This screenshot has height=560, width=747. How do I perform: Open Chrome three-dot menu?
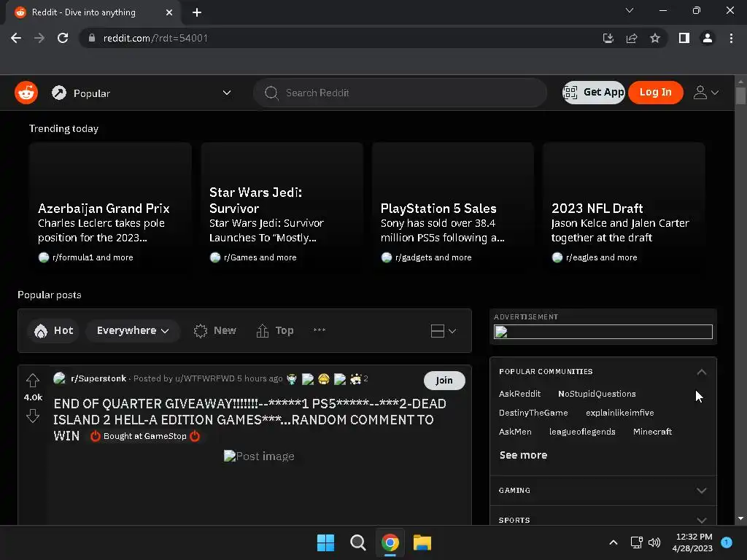(731, 38)
